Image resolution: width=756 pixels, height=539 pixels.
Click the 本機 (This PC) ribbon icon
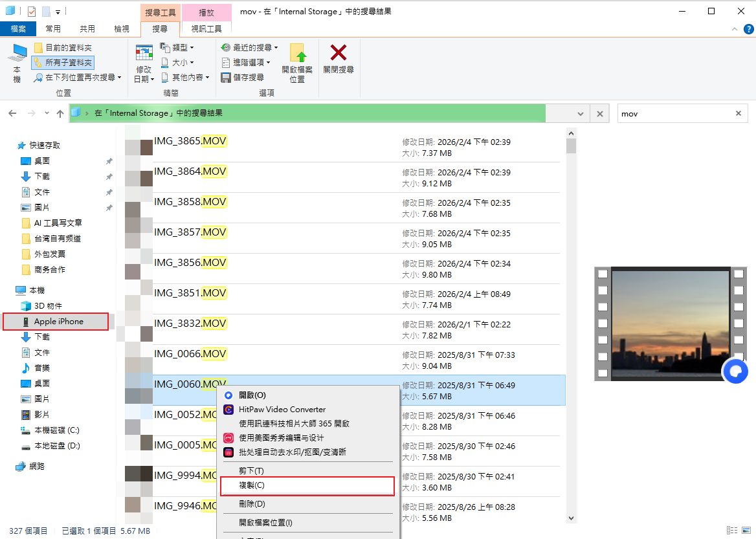[x=18, y=63]
